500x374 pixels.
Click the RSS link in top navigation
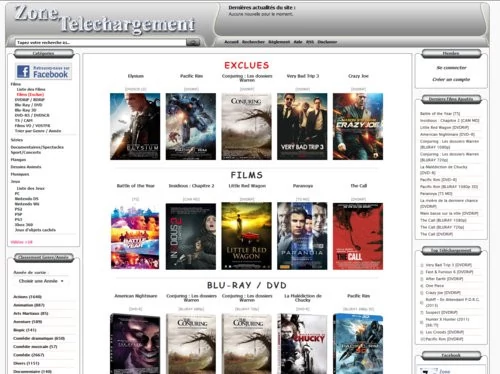[x=310, y=42]
